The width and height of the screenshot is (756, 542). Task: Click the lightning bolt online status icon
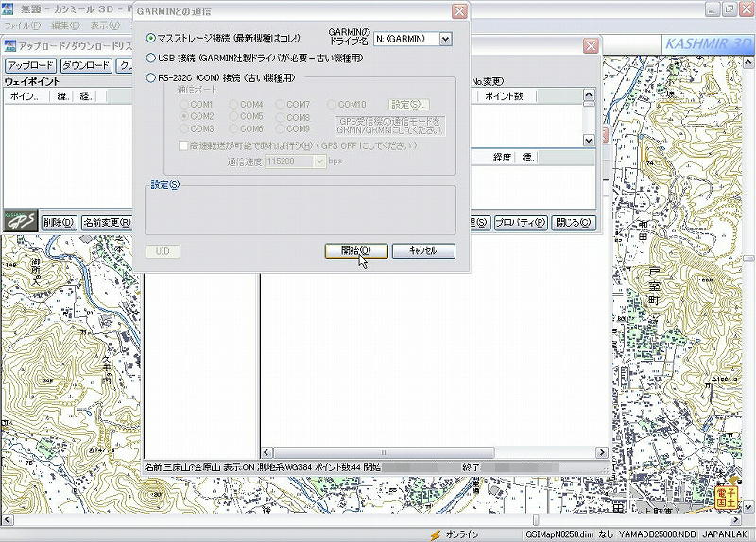click(x=436, y=534)
